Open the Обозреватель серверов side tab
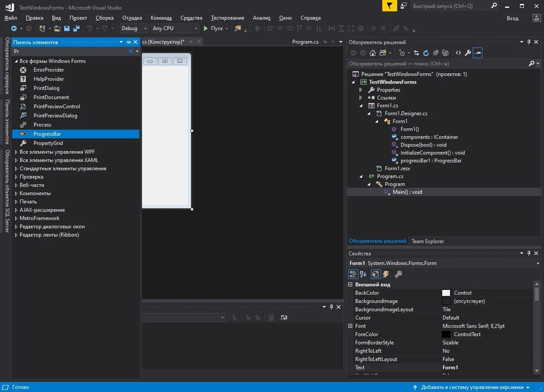 [x=7, y=66]
